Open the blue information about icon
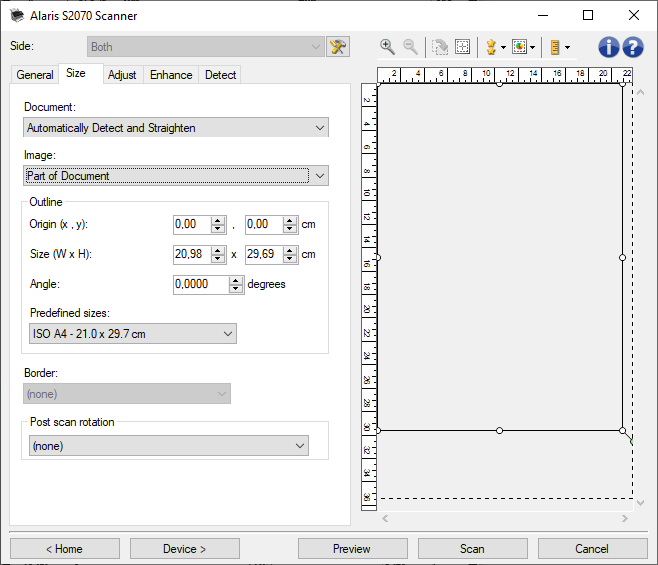 point(610,47)
